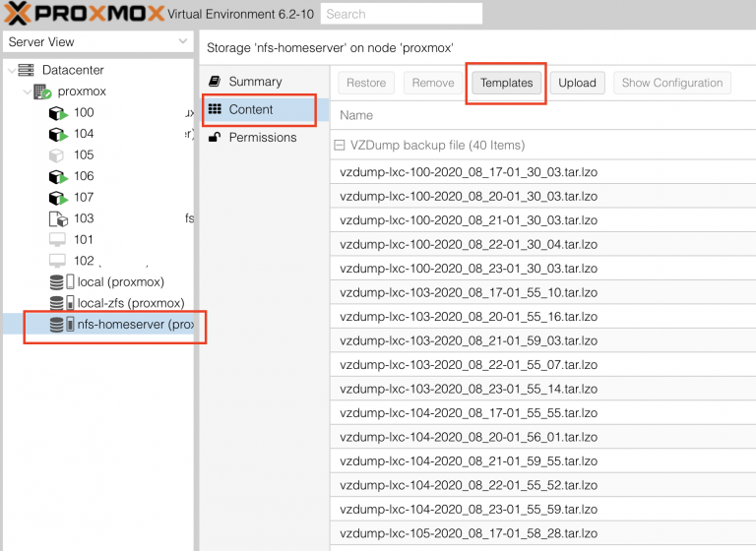This screenshot has width=756, height=551.
Task: Select stopped container 105 icon
Action: [58, 155]
